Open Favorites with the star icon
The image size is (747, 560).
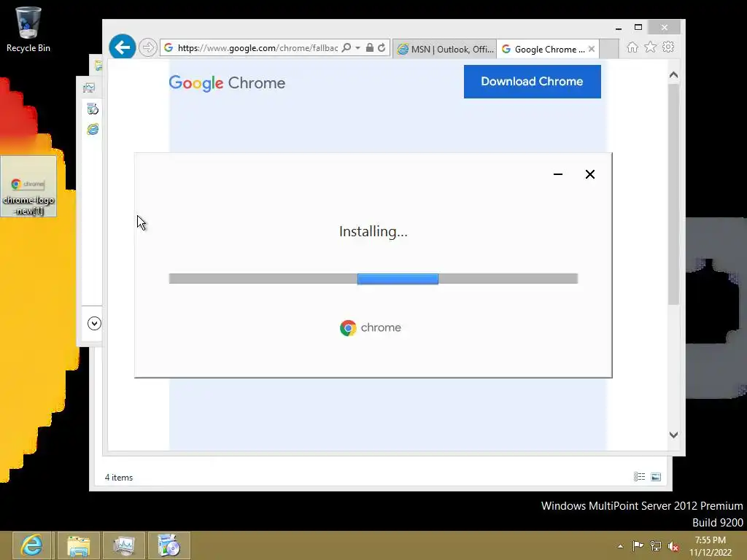(650, 47)
